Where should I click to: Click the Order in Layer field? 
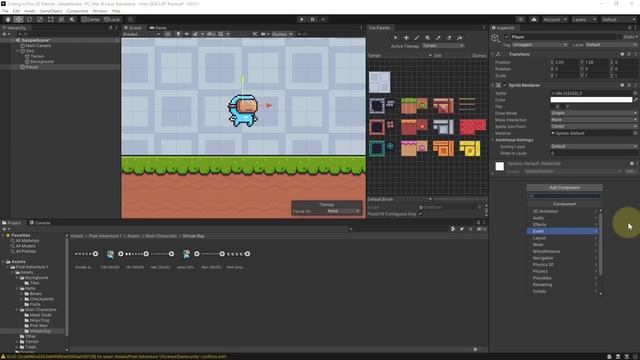[x=594, y=153]
